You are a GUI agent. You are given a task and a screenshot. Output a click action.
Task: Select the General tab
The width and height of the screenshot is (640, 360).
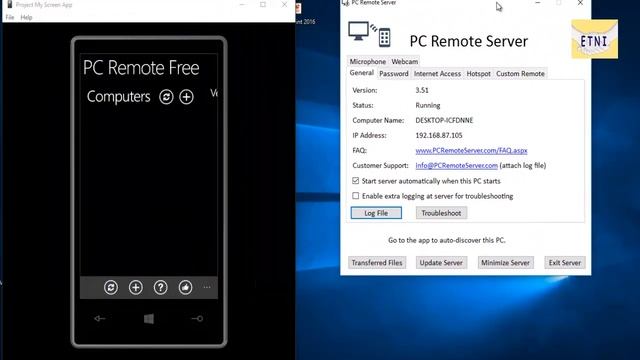coord(362,73)
